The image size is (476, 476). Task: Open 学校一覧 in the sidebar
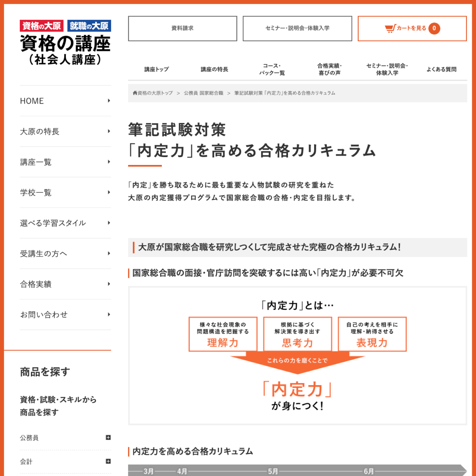[x=36, y=193]
